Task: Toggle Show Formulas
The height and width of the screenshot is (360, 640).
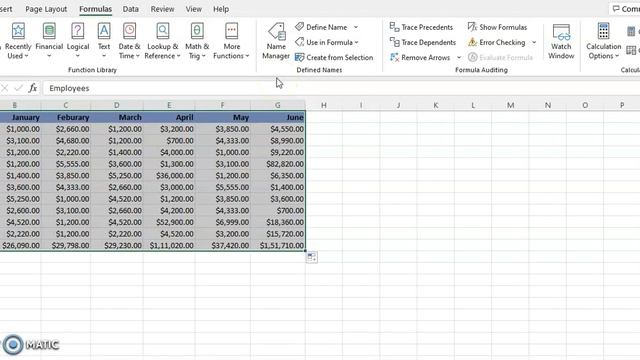Action: (x=497, y=27)
